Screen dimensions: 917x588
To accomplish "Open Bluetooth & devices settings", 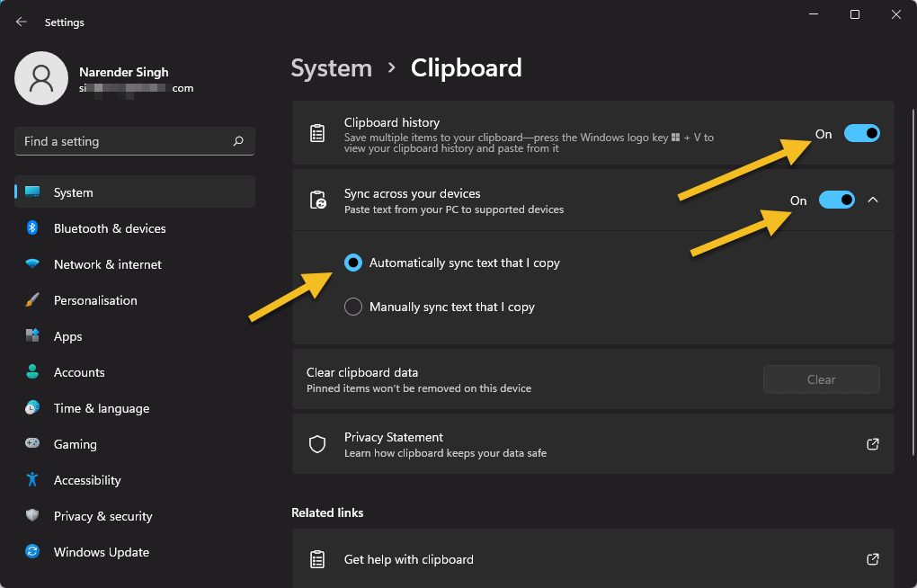I will coord(135,228).
